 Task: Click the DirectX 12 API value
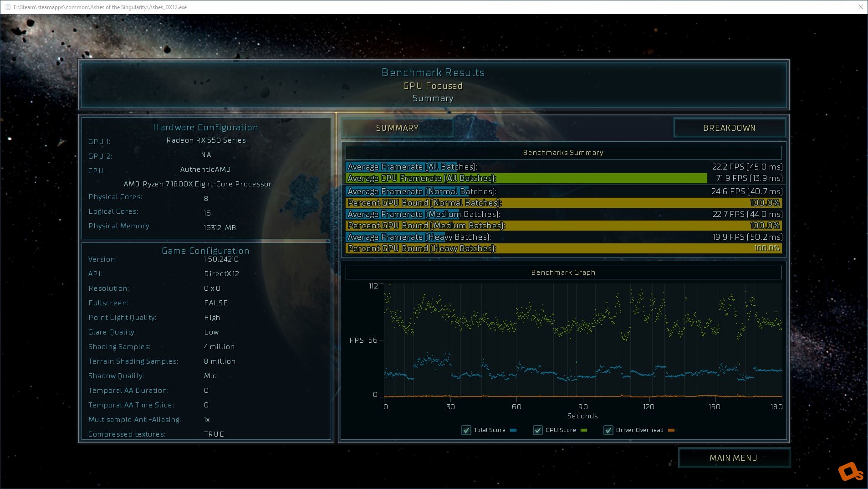222,274
